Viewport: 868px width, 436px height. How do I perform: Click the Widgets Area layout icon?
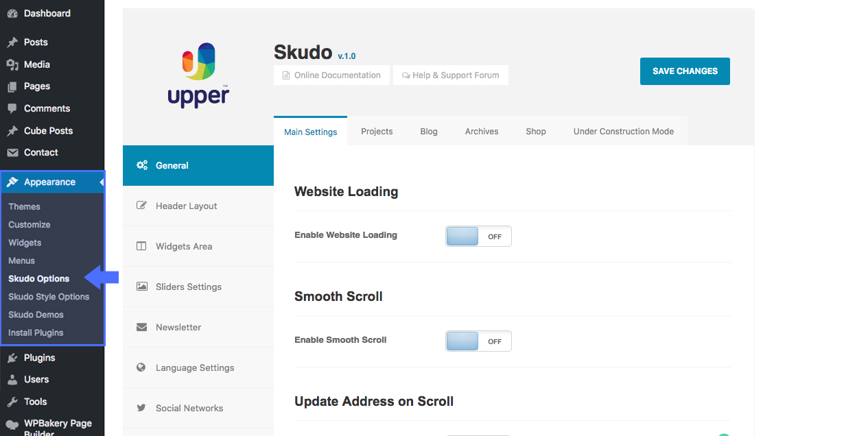pyautogui.click(x=142, y=246)
